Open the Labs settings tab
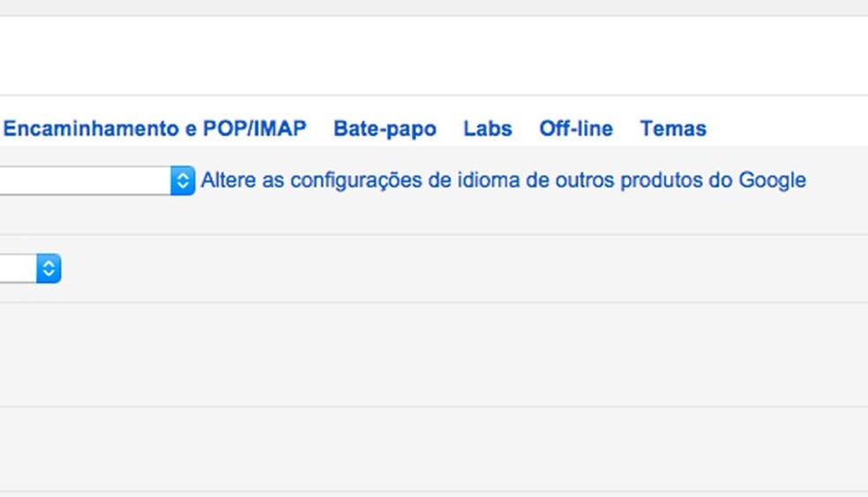 [x=488, y=129]
